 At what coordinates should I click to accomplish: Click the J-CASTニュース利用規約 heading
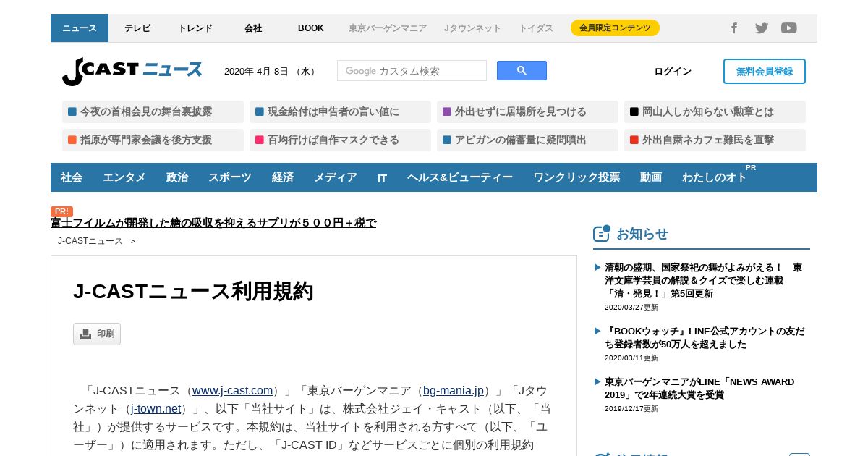(x=193, y=291)
